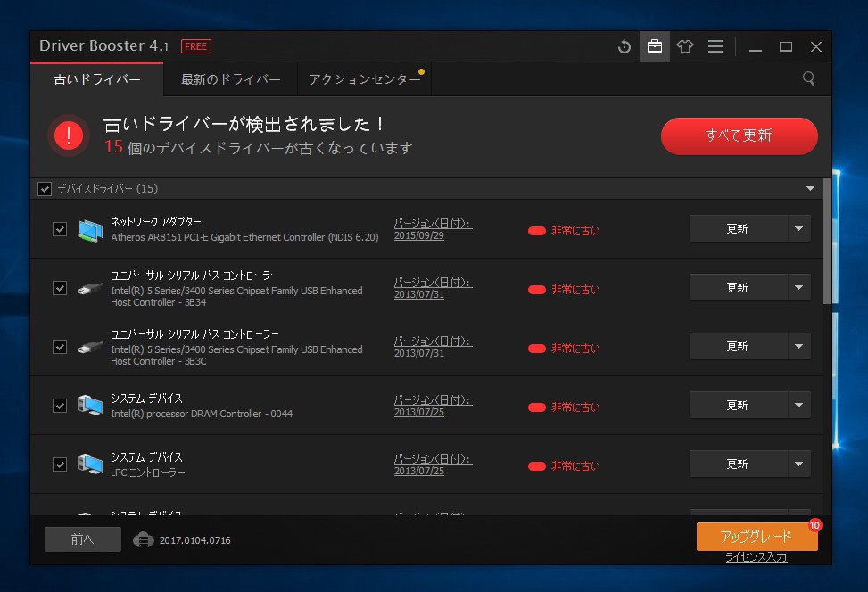The height and width of the screenshot is (592, 868).
Task: Click the Atheros AR8151 PCI-E Gigabit Ethernet text
Action: point(244,237)
